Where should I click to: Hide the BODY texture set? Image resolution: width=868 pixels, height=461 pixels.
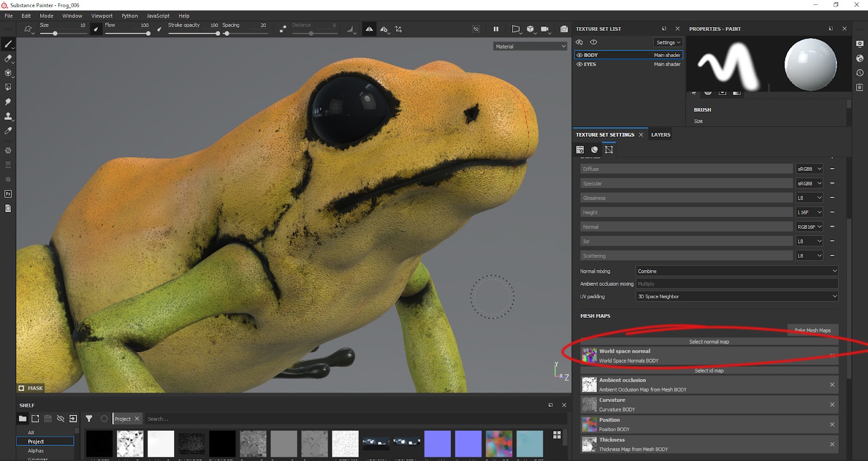pos(579,55)
